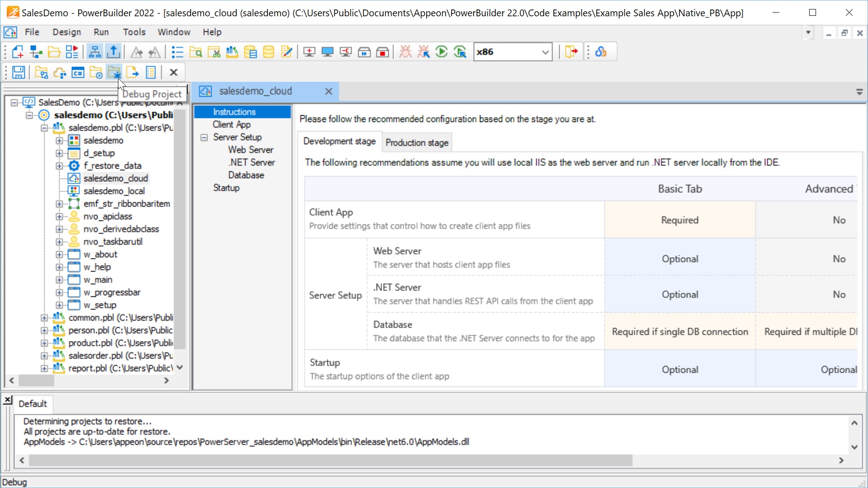Click the X close icon in project toolbar

tap(174, 72)
